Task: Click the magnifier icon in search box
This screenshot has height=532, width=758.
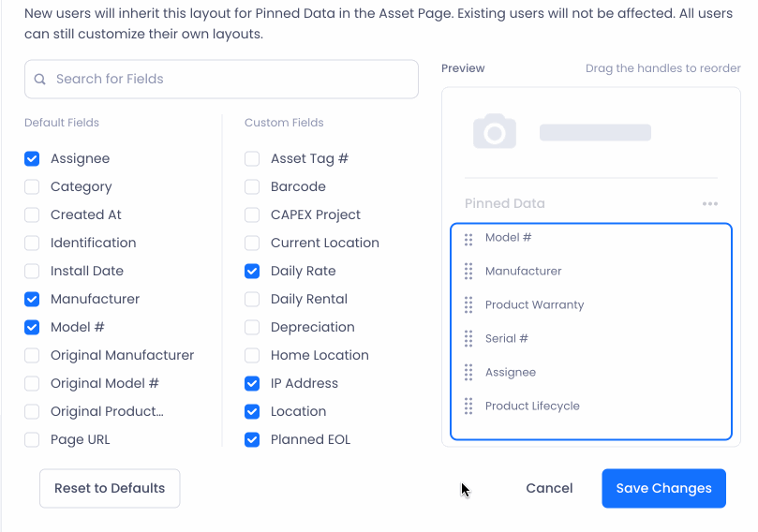Action: click(x=40, y=80)
